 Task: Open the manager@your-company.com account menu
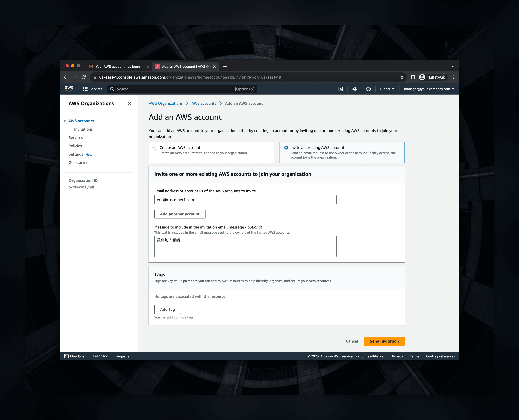(x=429, y=89)
